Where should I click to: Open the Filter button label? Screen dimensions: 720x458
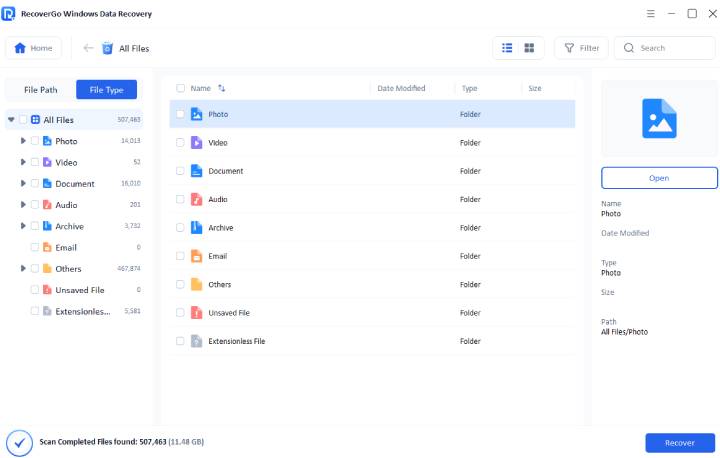click(x=589, y=48)
